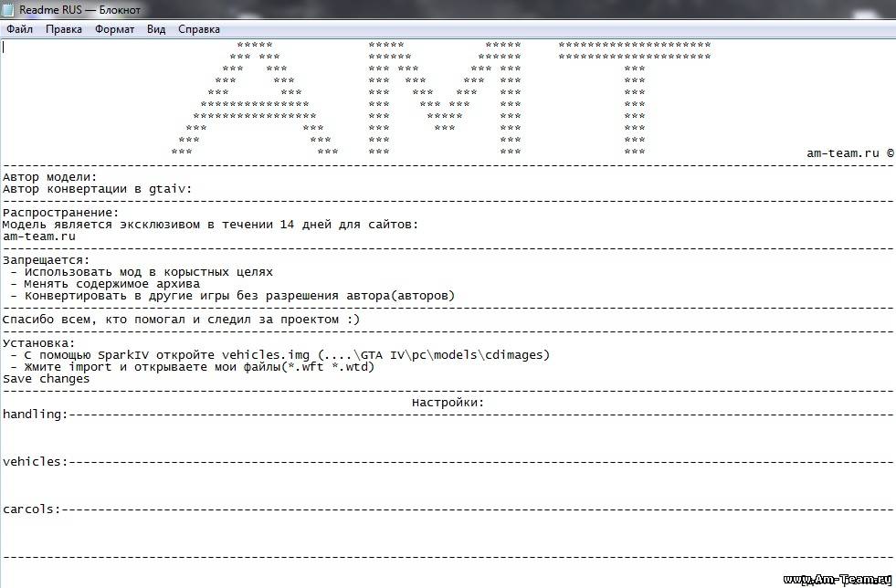This screenshot has width=896, height=588.
Task: Click the "vehicles:" label
Action: pos(36,462)
